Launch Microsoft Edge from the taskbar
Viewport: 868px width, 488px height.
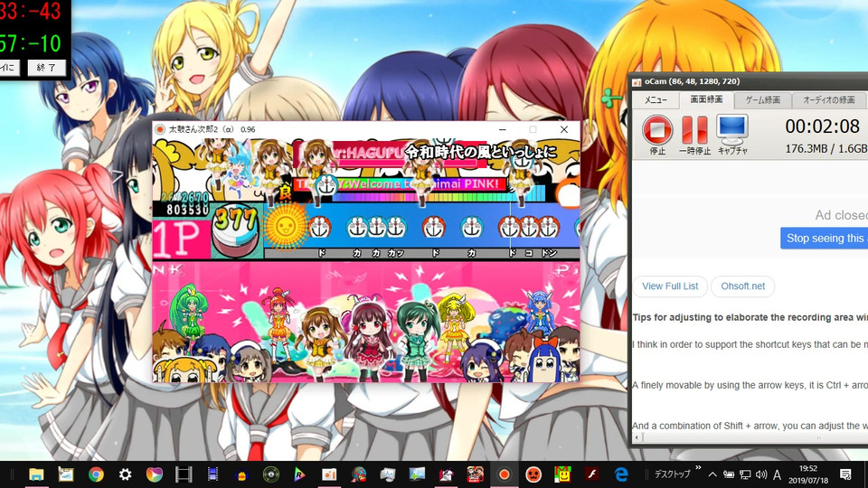[621, 474]
